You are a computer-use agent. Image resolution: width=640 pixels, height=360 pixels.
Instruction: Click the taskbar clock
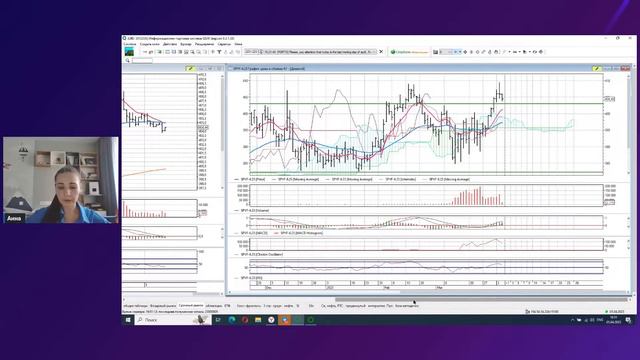614,320
